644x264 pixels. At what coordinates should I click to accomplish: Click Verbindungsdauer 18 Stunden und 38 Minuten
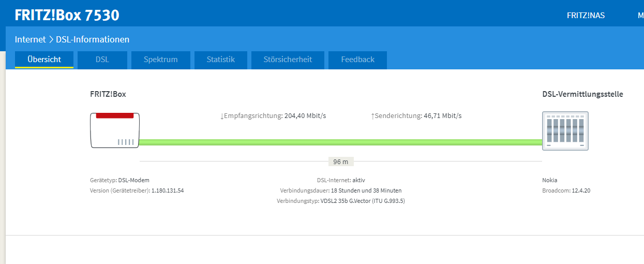coord(341,190)
